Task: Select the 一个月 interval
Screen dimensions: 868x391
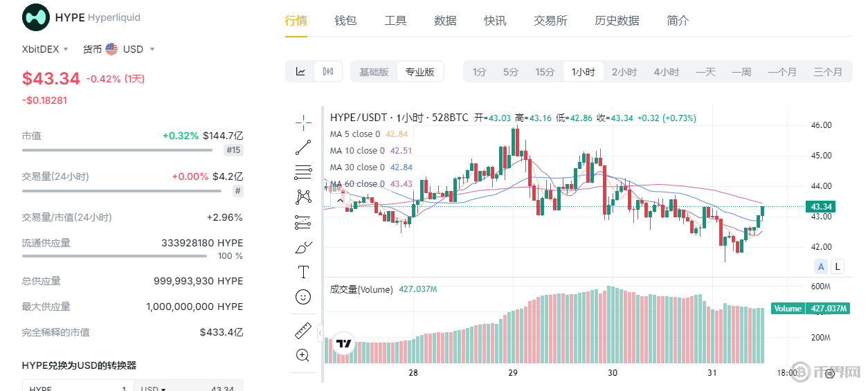Action: point(781,72)
